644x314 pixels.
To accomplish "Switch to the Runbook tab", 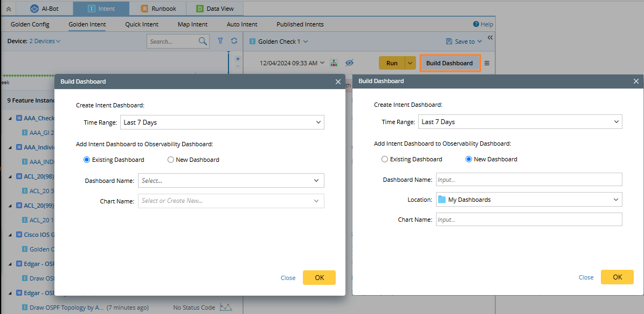I will pos(157,8).
